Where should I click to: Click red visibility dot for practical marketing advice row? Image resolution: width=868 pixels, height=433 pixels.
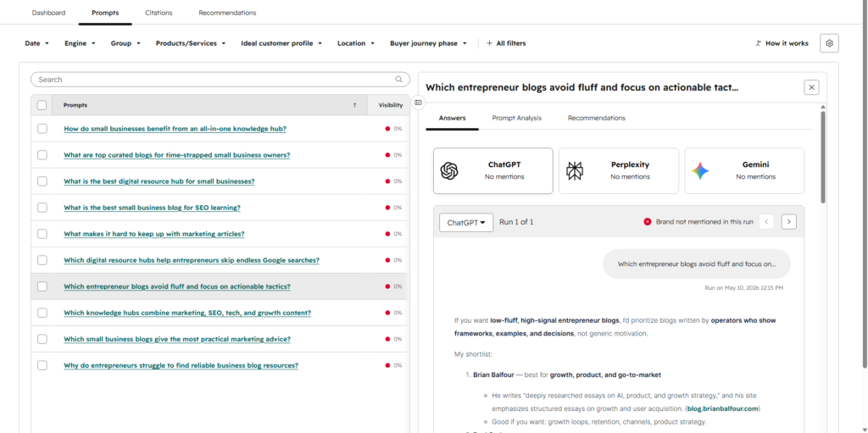(387, 339)
